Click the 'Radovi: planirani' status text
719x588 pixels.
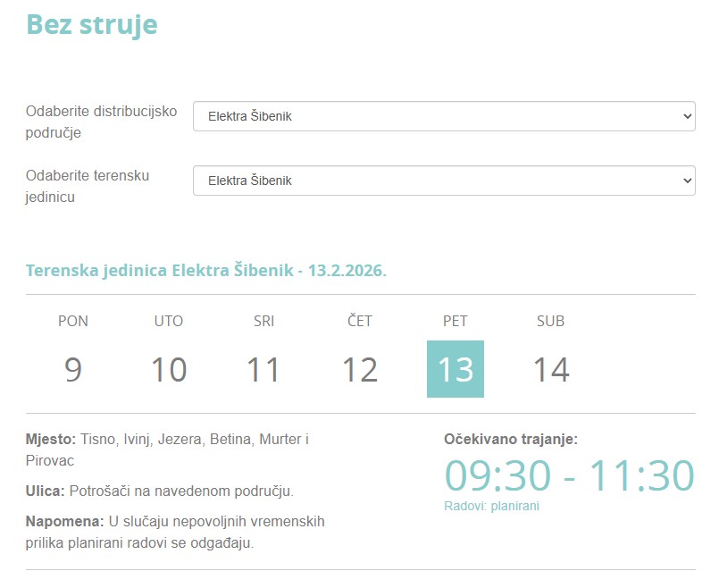tap(491, 506)
